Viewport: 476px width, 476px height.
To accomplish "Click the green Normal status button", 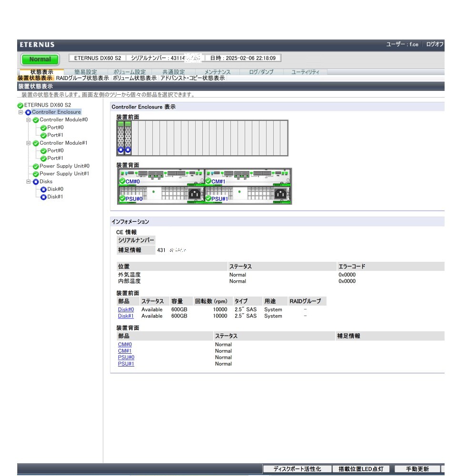I will click(x=40, y=59).
